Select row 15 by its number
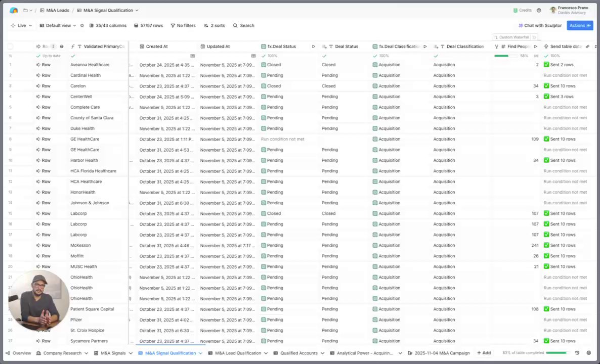The width and height of the screenshot is (600, 364). [x=10, y=214]
